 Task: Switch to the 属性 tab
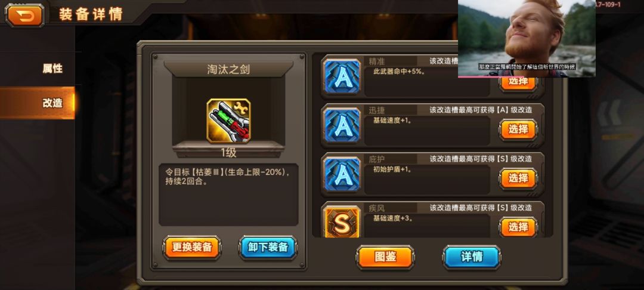[52, 69]
